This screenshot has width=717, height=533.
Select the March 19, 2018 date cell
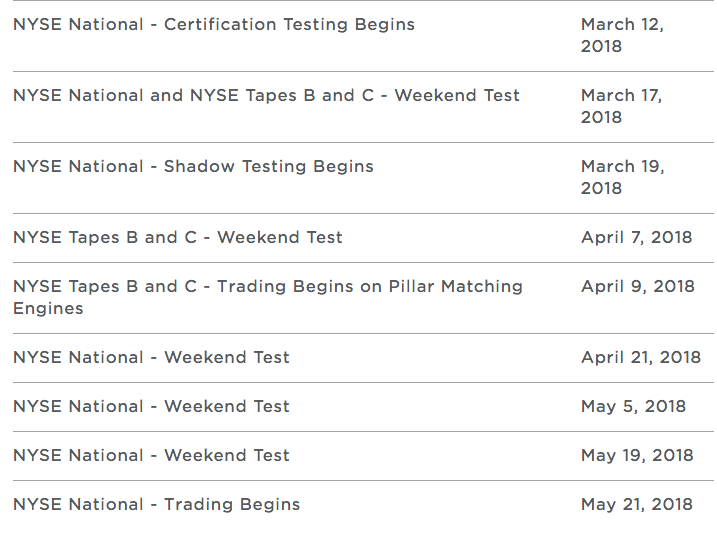(x=622, y=177)
